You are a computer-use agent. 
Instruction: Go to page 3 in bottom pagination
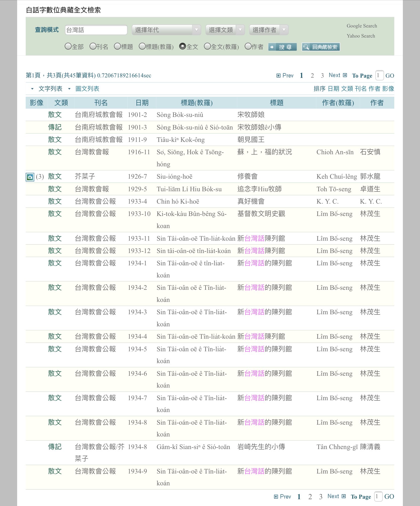tap(321, 497)
